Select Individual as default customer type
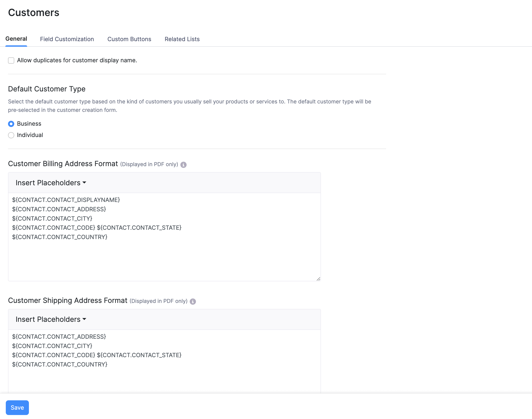This screenshot has width=532, height=419. [11, 135]
